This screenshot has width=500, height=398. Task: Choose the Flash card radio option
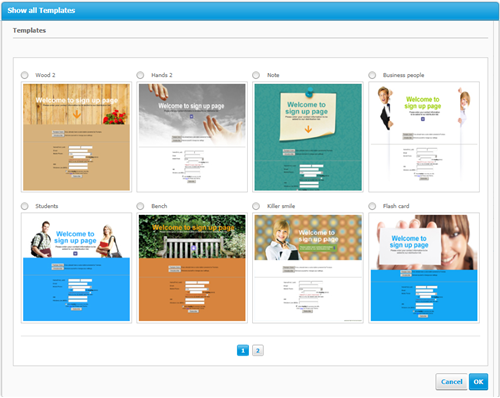372,206
